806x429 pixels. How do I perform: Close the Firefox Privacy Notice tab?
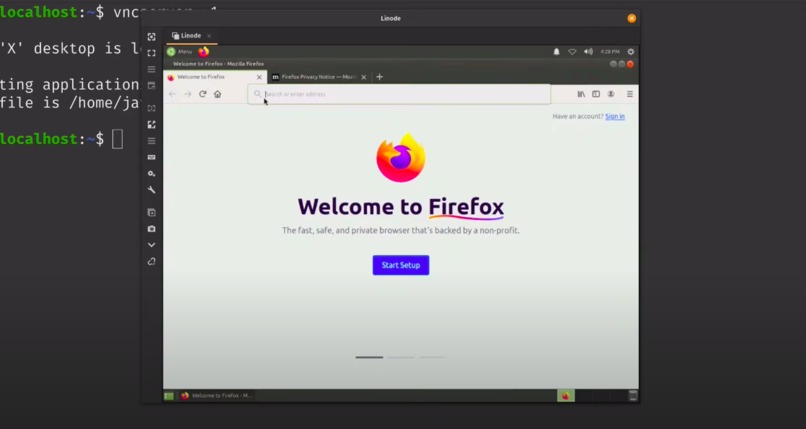364,77
